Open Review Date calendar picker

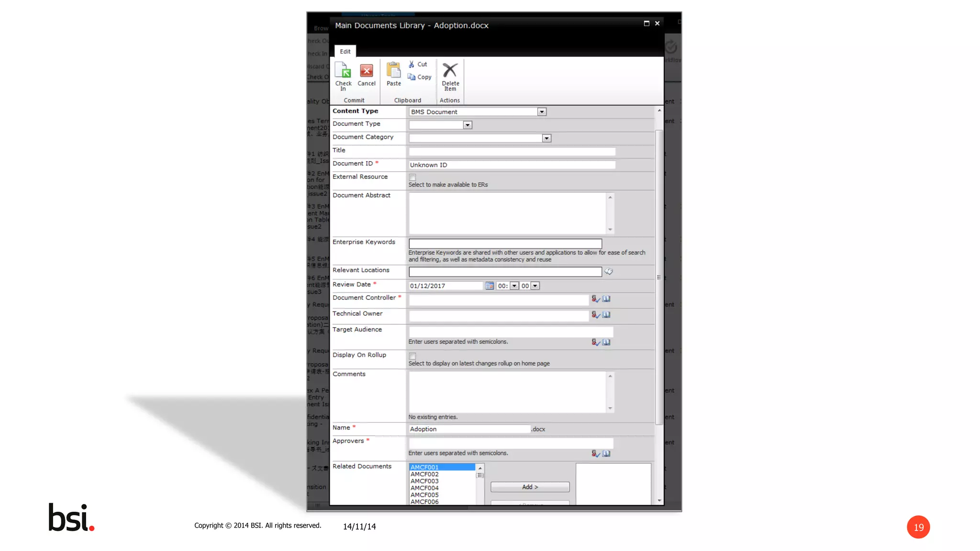pyautogui.click(x=489, y=286)
